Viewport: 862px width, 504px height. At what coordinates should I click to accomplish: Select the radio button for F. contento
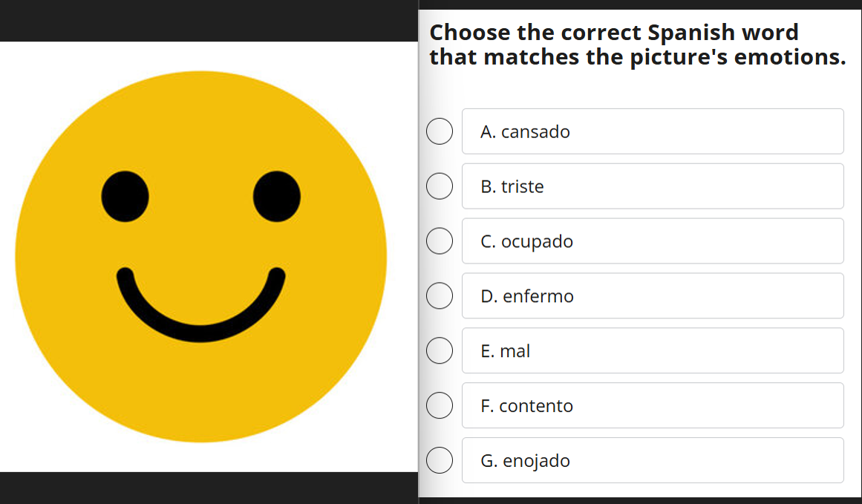440,405
